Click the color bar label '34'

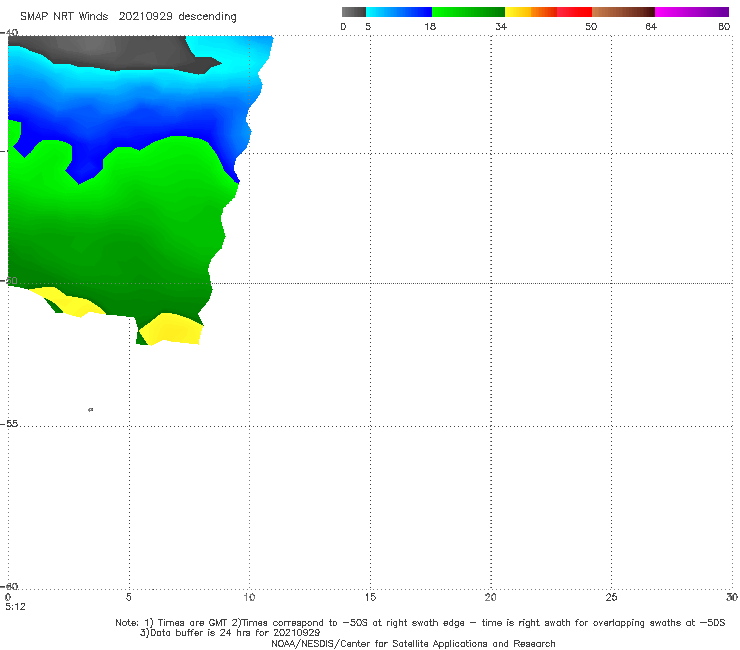(x=501, y=27)
